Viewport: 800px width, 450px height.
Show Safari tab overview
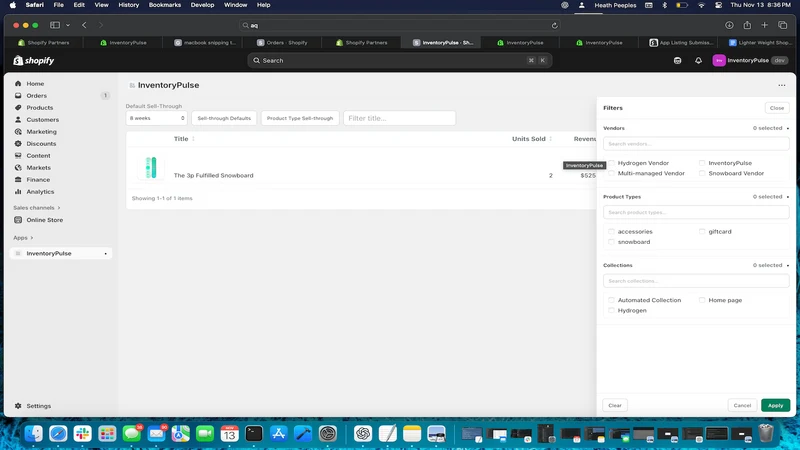click(782, 25)
